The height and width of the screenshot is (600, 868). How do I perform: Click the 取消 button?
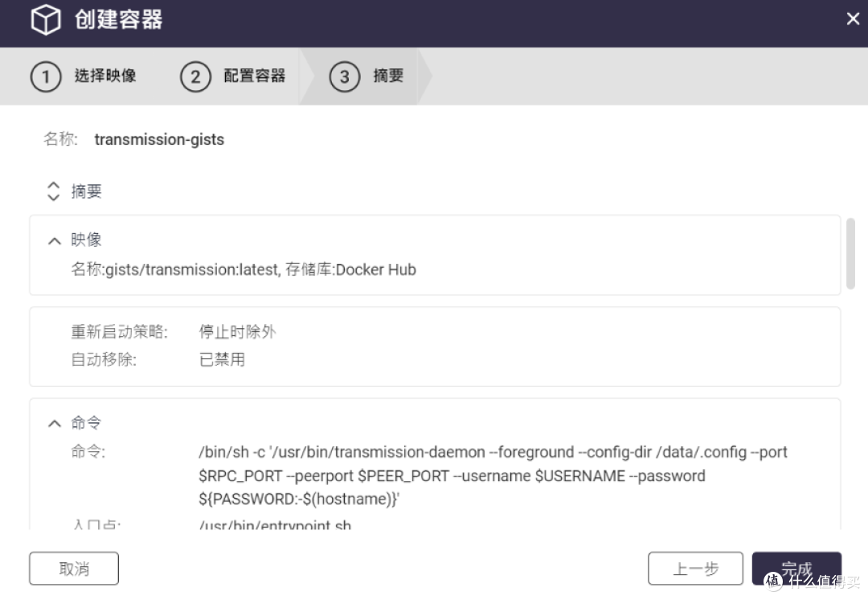point(74,569)
